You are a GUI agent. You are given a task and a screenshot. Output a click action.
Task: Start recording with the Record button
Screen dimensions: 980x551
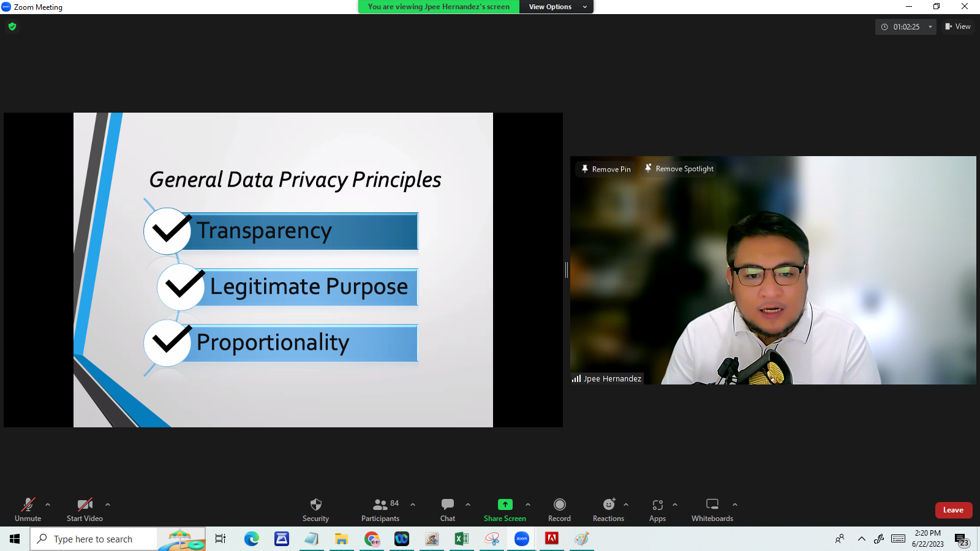pos(559,509)
